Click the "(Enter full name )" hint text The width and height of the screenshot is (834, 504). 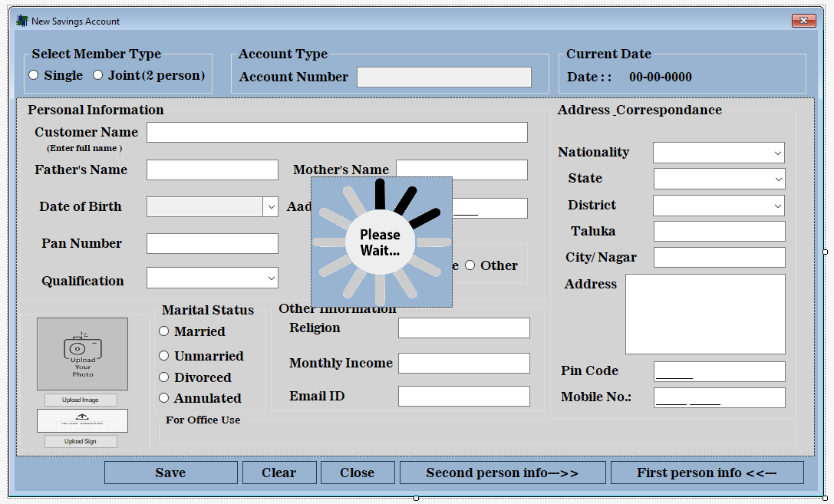click(x=84, y=148)
